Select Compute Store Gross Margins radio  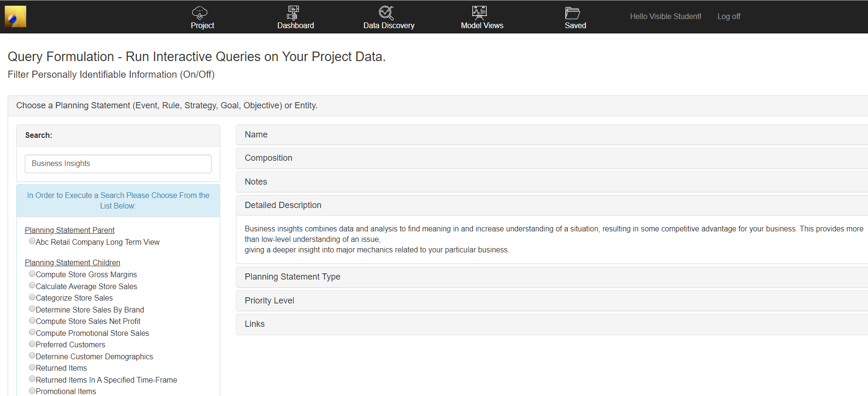point(32,273)
